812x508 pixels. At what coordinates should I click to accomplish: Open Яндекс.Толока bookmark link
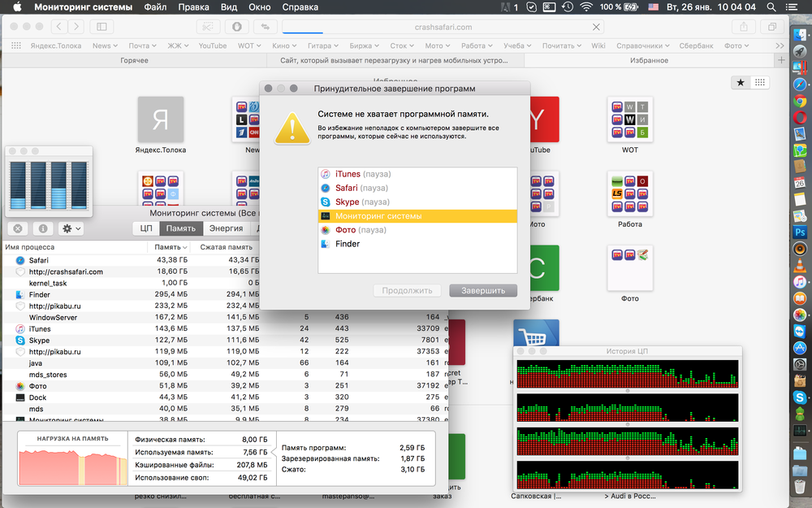pyautogui.click(x=55, y=46)
